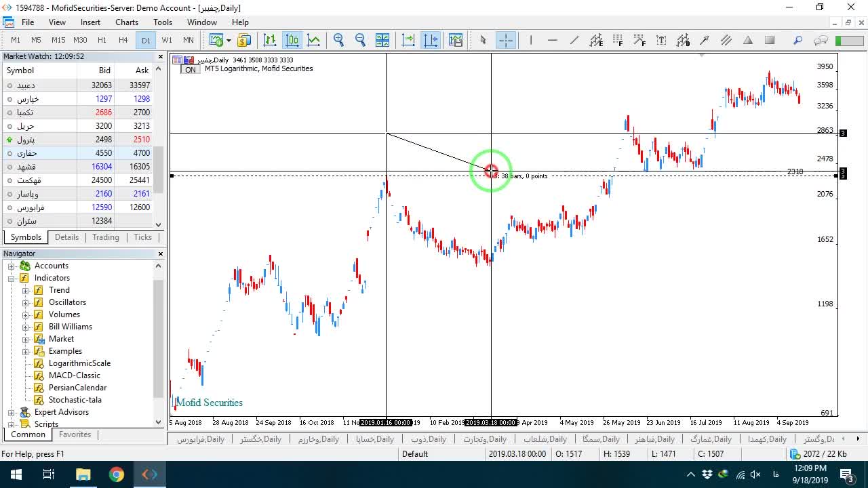868x488 pixels.
Task: Switch to Details tab in Market Watch
Action: point(66,237)
